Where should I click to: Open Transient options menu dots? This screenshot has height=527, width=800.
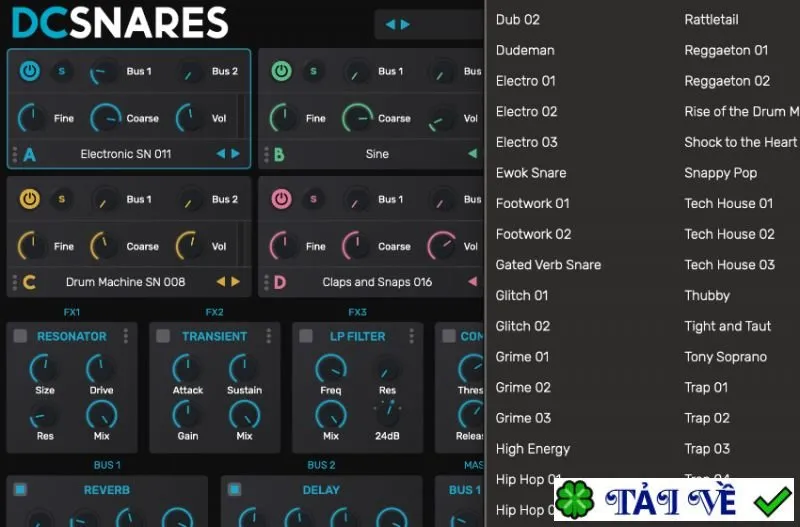tap(268, 336)
